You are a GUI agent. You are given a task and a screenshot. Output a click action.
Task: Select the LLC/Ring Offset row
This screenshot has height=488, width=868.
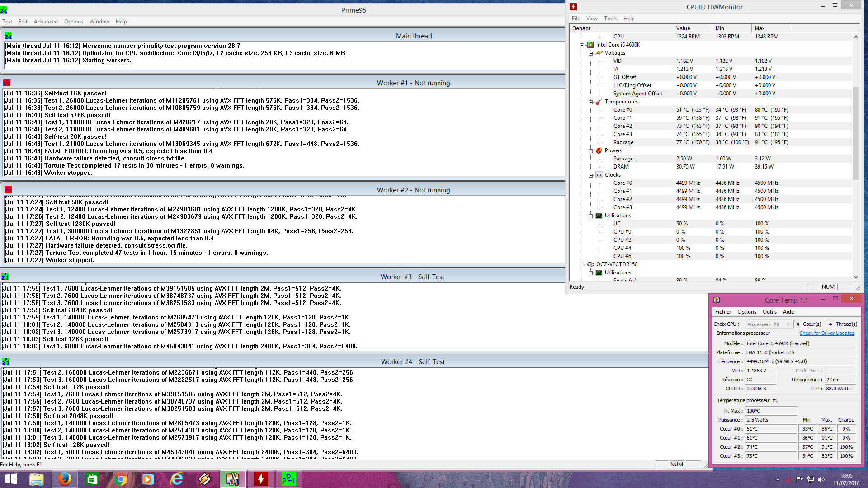[x=711, y=85]
